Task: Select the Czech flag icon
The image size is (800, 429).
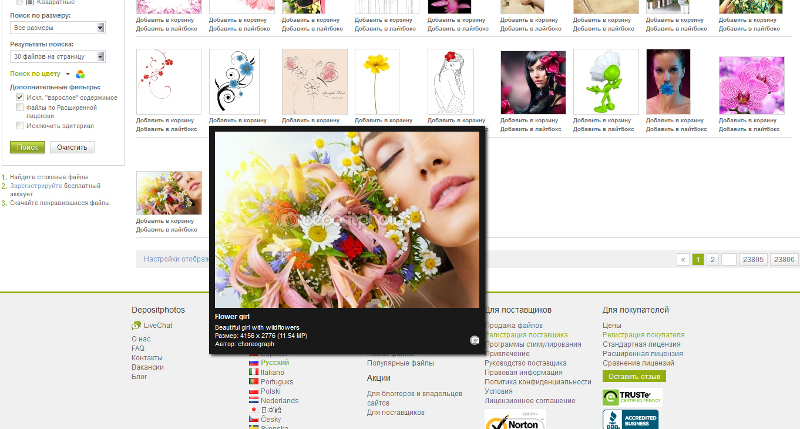Action: tap(254, 419)
